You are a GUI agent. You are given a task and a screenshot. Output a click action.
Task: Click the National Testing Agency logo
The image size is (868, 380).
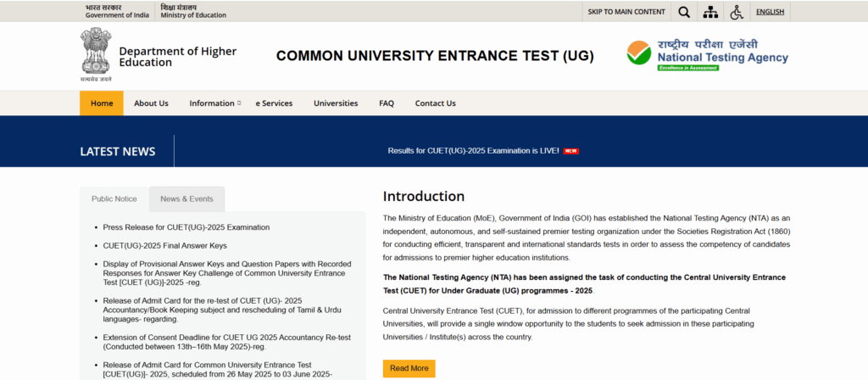707,55
